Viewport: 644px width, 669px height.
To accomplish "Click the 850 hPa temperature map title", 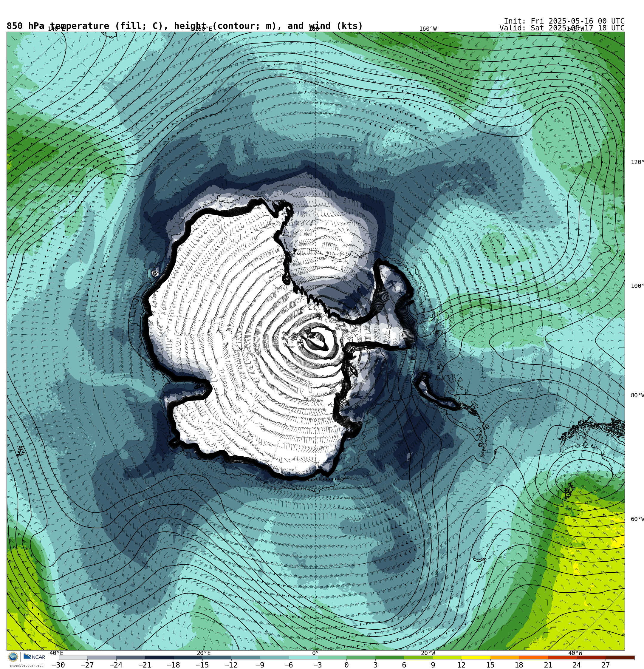I will click(x=185, y=26).
